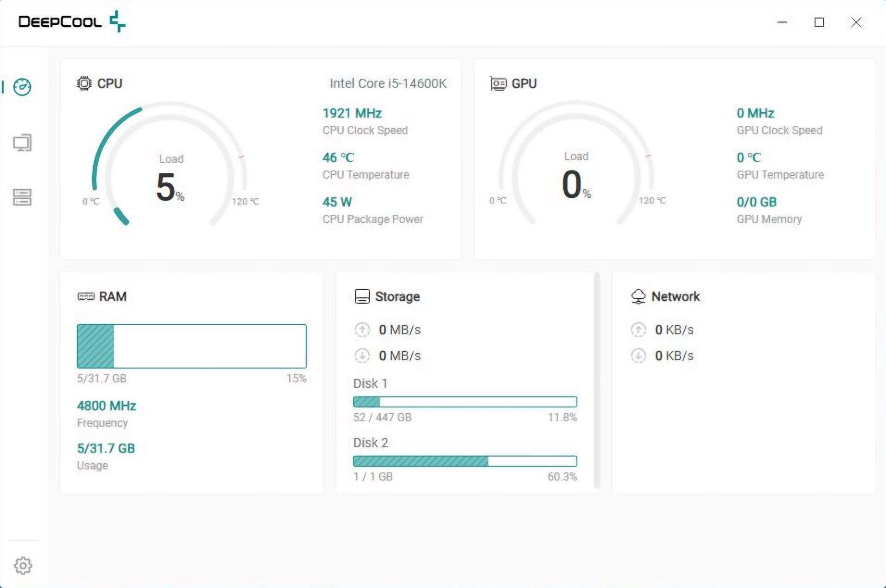Click the Network cloud icon
The width and height of the screenshot is (886, 588).
(x=638, y=297)
